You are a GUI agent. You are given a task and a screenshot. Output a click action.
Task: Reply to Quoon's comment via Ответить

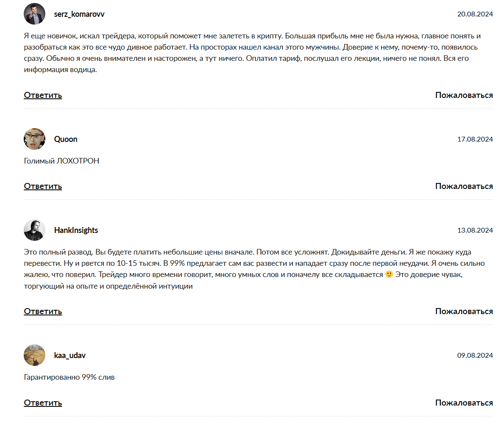[x=43, y=186]
